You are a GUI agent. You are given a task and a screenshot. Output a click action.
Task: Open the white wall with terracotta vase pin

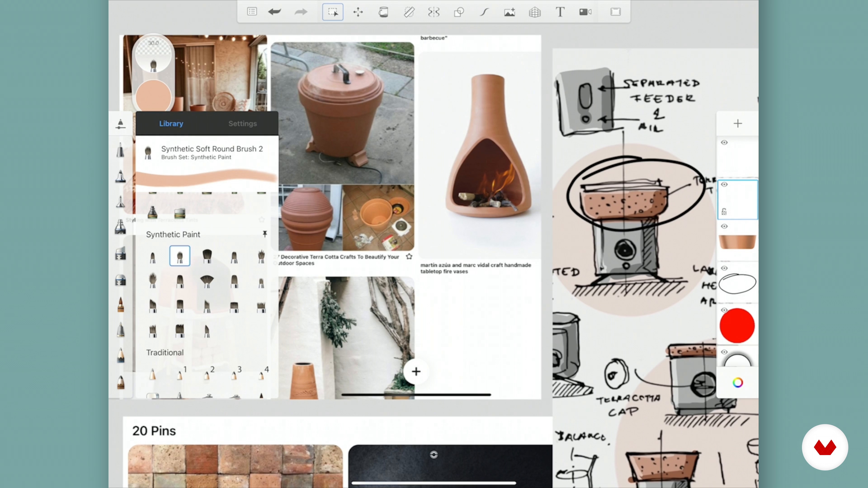coord(346,338)
